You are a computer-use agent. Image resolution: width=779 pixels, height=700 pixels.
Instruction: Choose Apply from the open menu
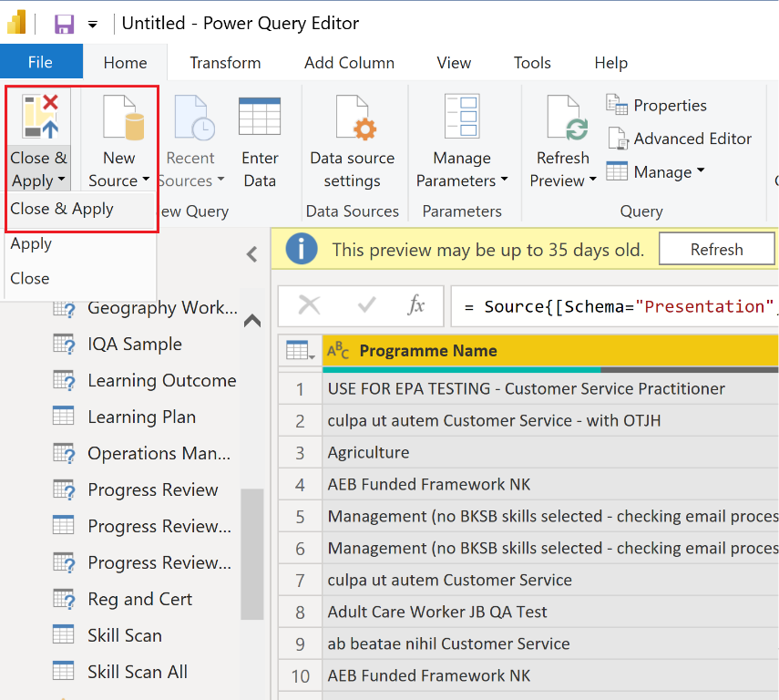tap(30, 243)
